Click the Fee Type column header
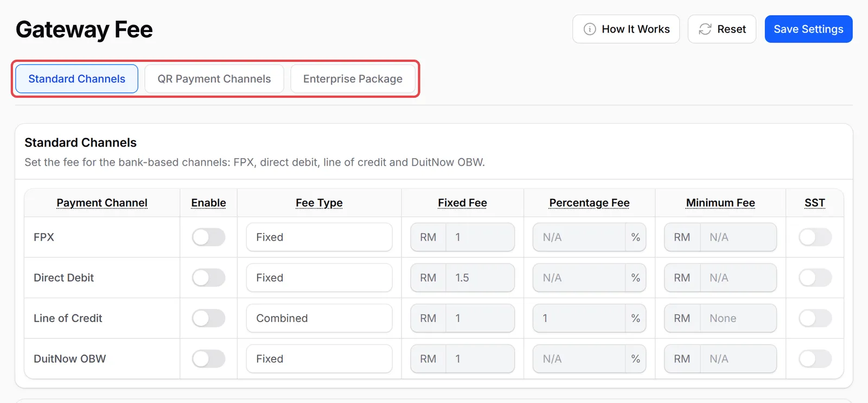This screenshot has width=868, height=403. 319,203
